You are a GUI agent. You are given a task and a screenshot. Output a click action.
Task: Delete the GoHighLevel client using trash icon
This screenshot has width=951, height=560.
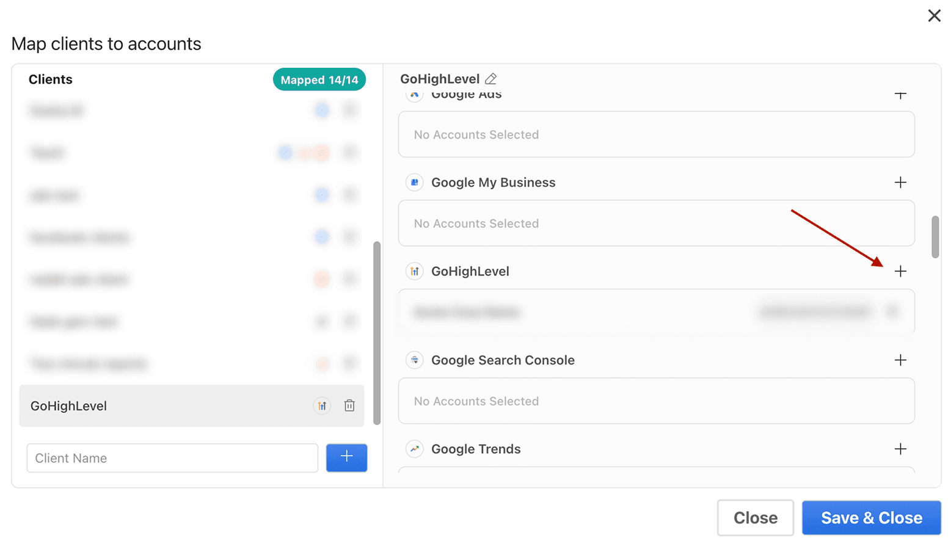point(349,405)
